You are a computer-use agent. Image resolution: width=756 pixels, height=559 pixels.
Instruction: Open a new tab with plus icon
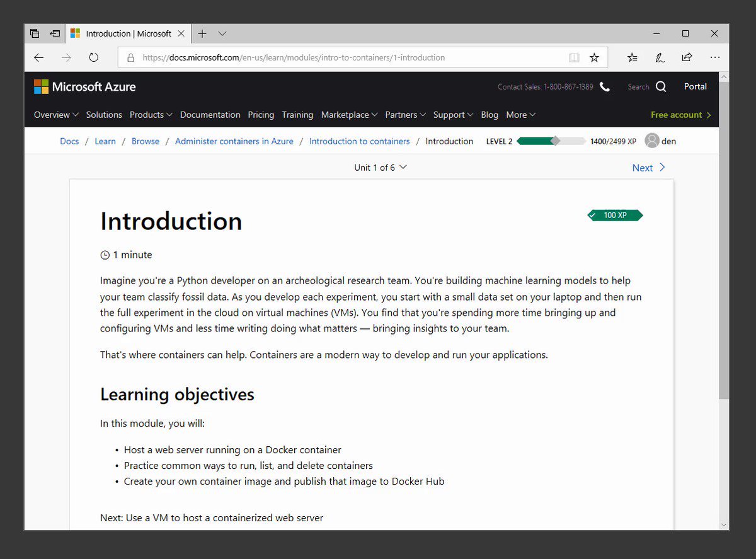202,33
